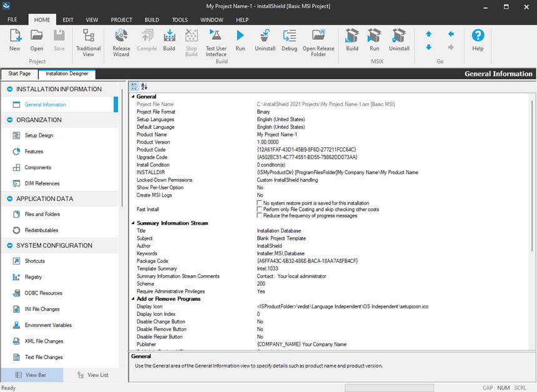
Task: Open the VIEW ribbon tab
Action: [92, 20]
